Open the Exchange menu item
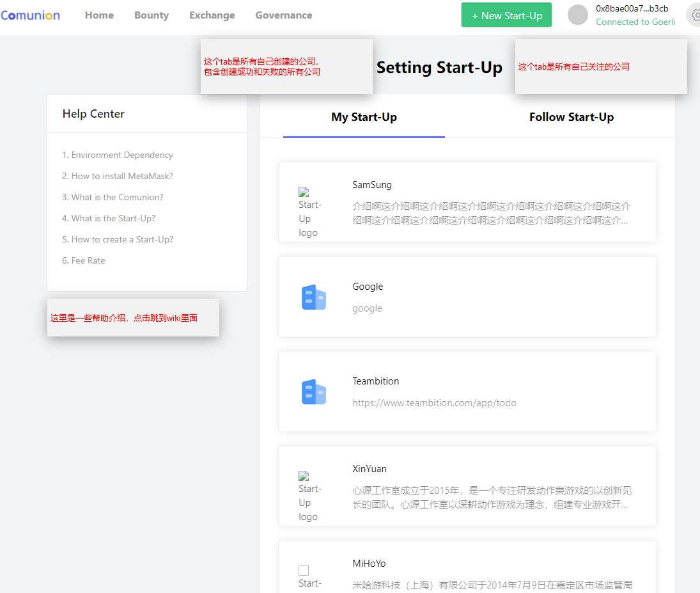Image resolution: width=700 pixels, height=593 pixels. click(x=212, y=15)
